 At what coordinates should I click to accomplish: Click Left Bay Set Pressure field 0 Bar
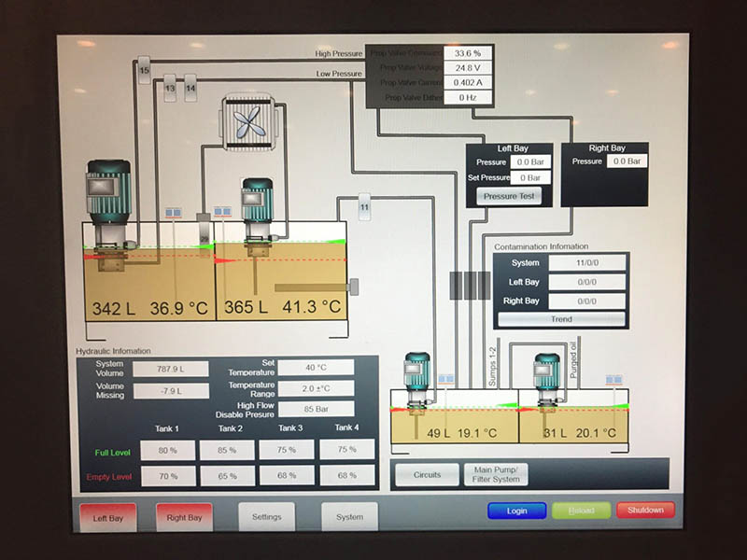[530, 177]
